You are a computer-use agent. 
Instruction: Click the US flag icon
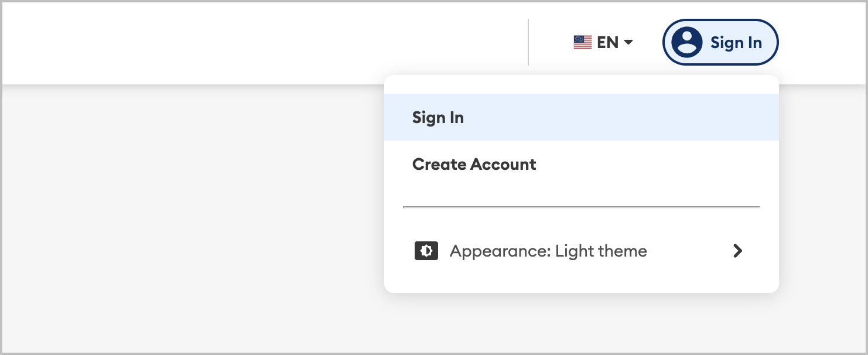(582, 42)
